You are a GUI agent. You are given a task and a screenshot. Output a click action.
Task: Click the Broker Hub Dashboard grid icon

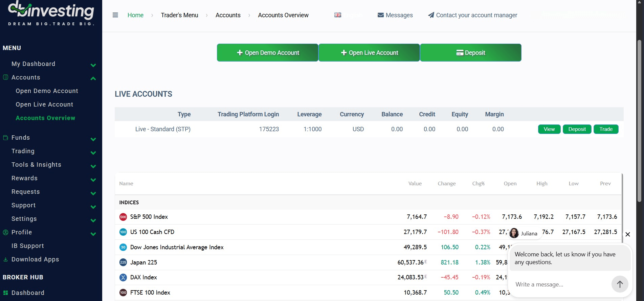point(6,293)
